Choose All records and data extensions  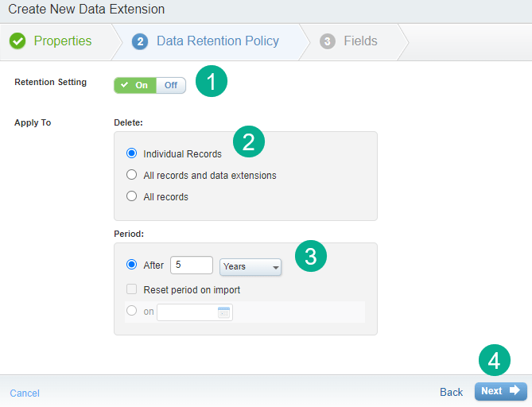[x=132, y=175]
